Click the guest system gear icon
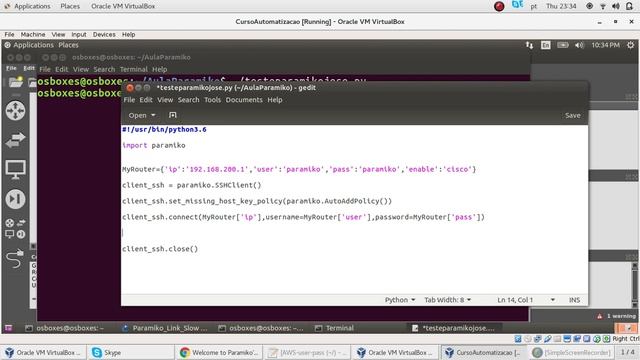The height and width of the screenshot is (360, 640). pos(631,45)
